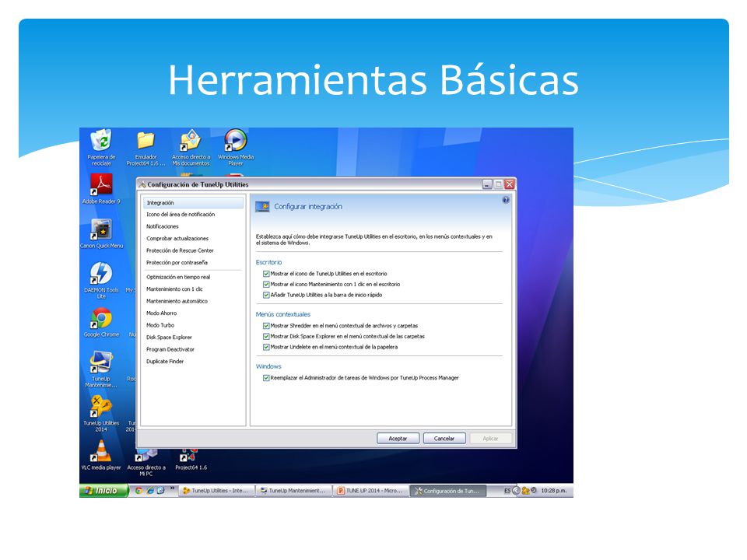Open the Emulador Project64 1.6 folder icon
Image resolution: width=747 pixels, height=560 pixels.
146,148
